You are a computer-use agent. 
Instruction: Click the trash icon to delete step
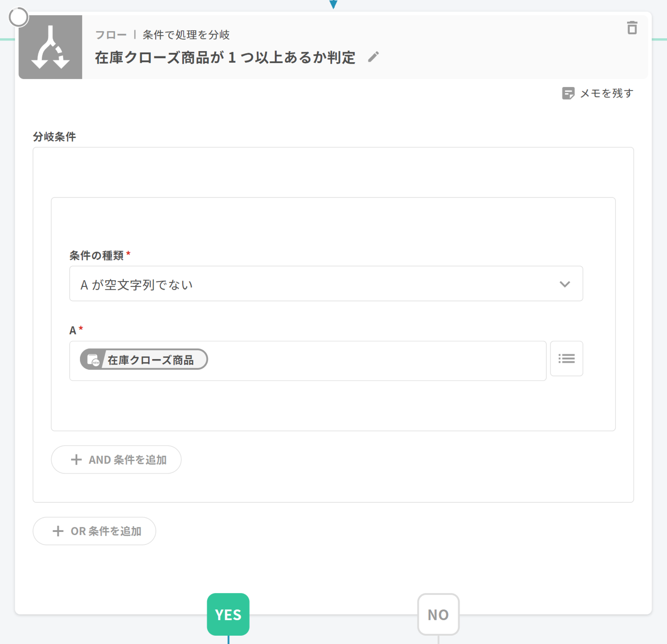click(632, 28)
